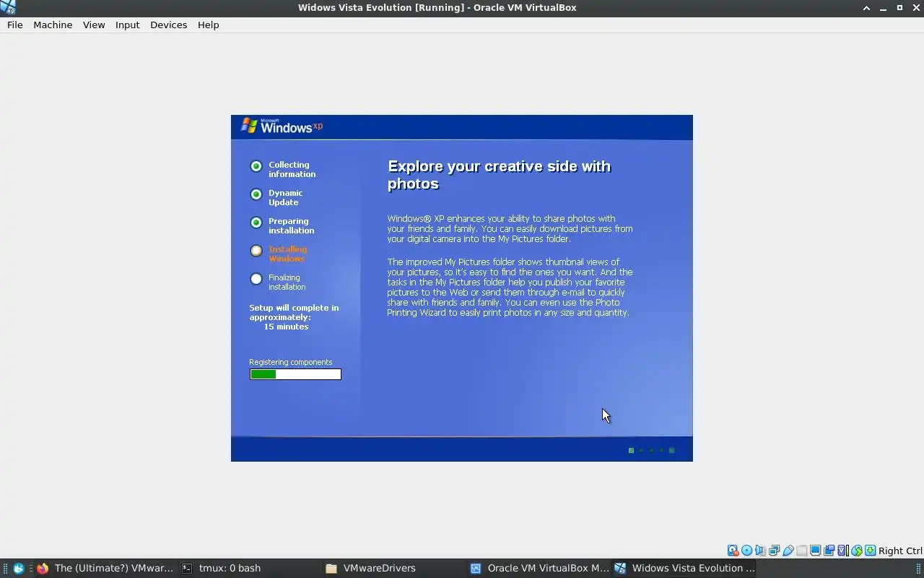This screenshot has width=924, height=578.
Task: Click the display settings status icon
Action: click(x=815, y=551)
